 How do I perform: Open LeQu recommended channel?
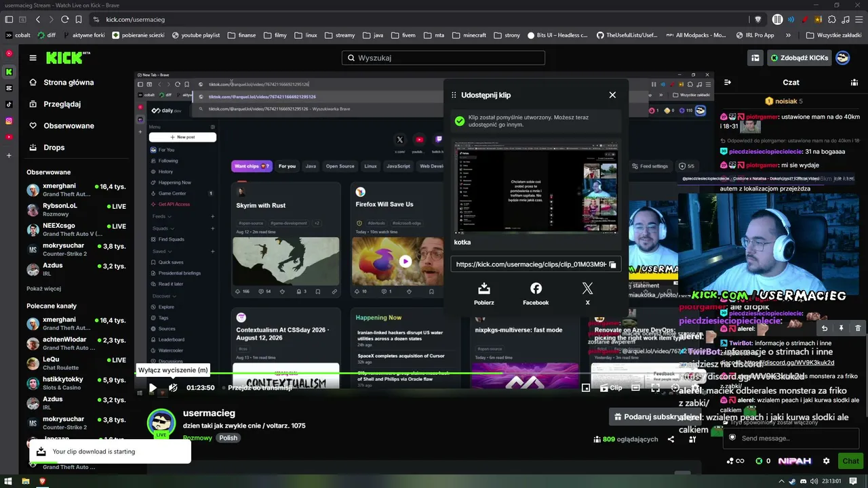click(77, 363)
